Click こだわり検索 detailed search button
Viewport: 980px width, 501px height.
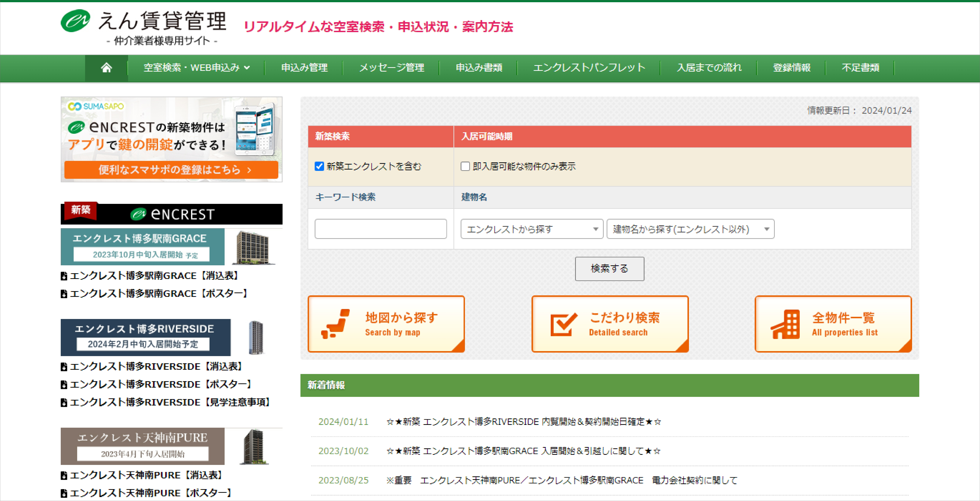[610, 324]
